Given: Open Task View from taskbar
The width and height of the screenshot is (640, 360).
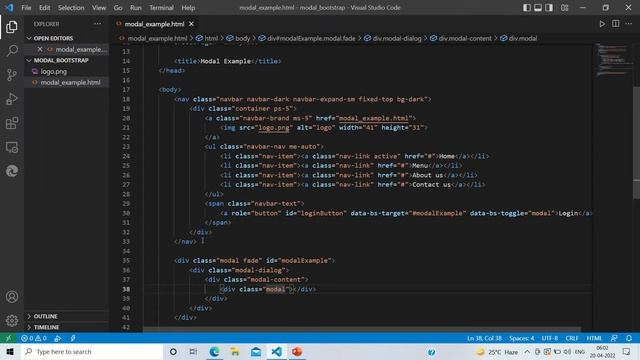Looking at the screenshot, I should pyautogui.click(x=193, y=352).
